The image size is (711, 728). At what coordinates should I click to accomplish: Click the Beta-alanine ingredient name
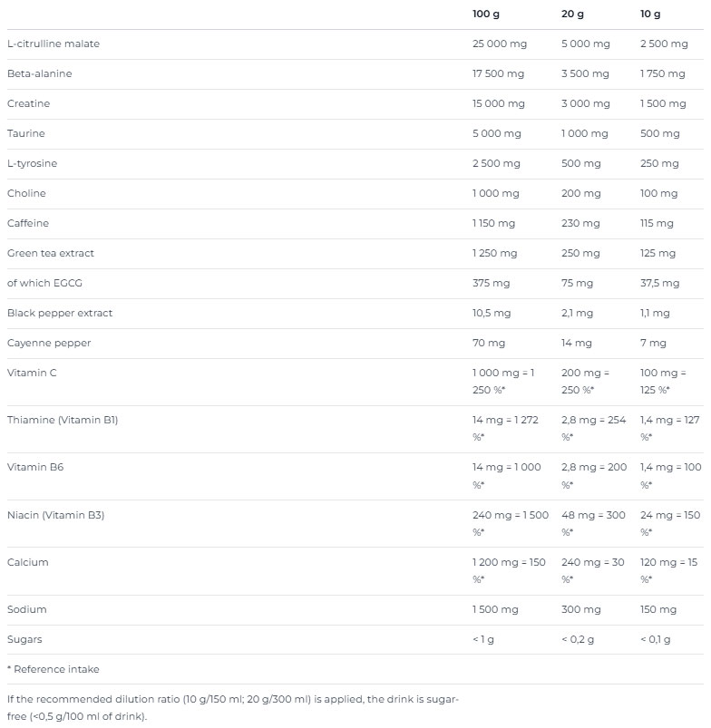(40, 73)
